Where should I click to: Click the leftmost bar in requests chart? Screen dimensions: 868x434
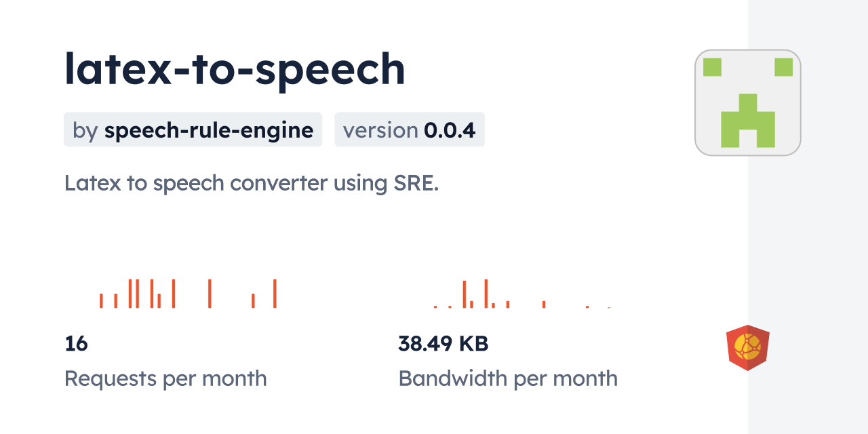pyautogui.click(x=101, y=300)
